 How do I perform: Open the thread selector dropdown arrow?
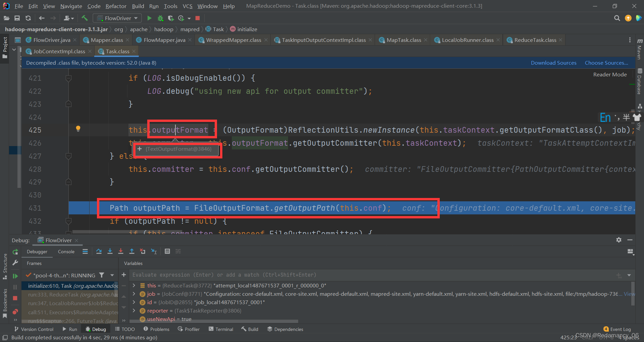coord(112,275)
